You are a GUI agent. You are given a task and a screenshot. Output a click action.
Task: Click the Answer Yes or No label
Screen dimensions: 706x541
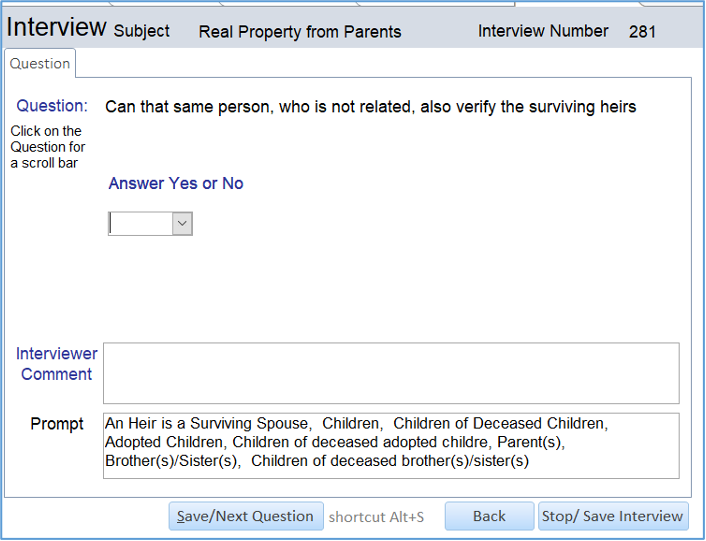pyautogui.click(x=176, y=184)
